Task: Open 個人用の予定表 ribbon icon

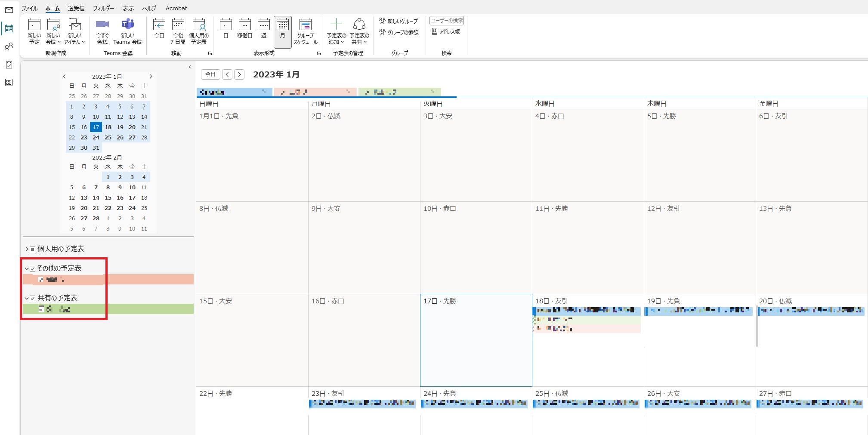Action: pos(199,31)
